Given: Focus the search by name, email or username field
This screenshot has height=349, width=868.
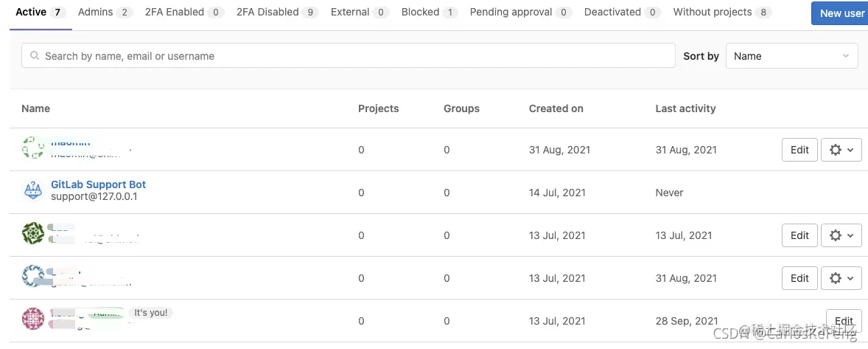Looking at the screenshot, I should pos(354,56).
